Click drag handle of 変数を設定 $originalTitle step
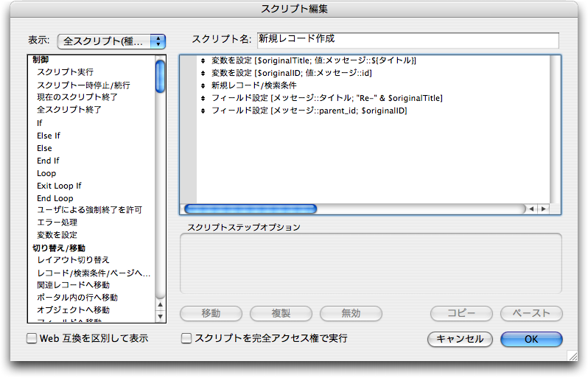This screenshot has height=378, width=588. pos(203,60)
